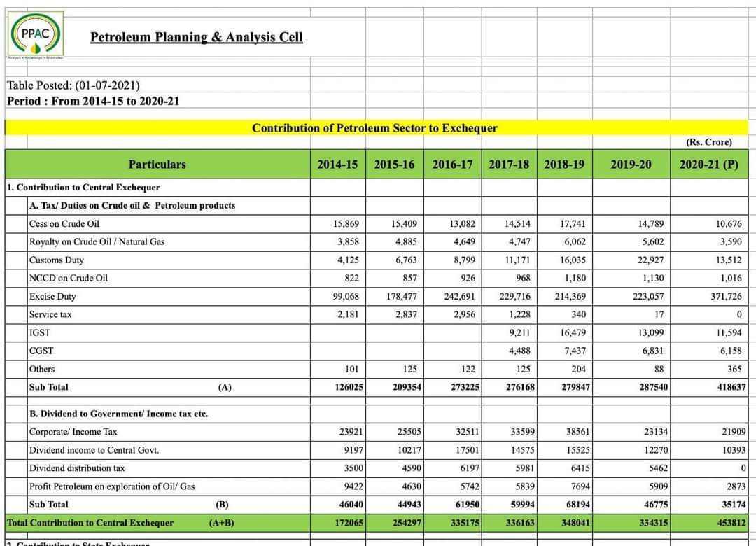Screen dimensions: 756x546
Task: Select the Period From 2014-15 to 2020-21 cell
Action: tap(93, 101)
